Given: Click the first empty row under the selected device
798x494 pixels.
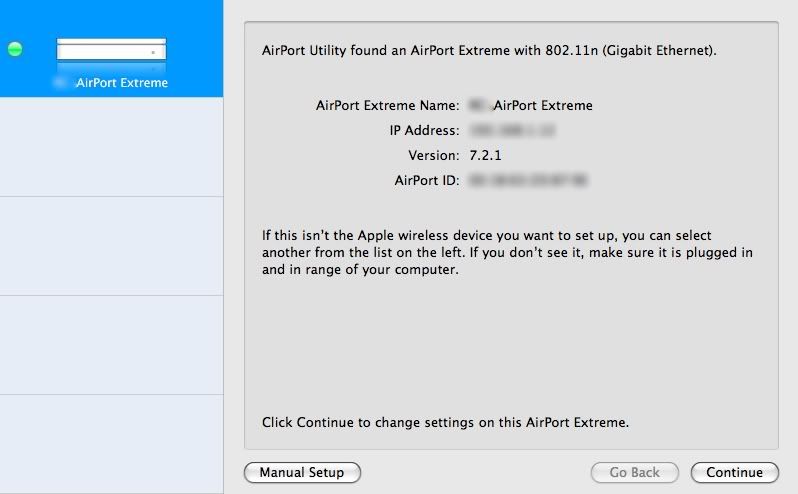Looking at the screenshot, I should pyautogui.click(x=111, y=147).
